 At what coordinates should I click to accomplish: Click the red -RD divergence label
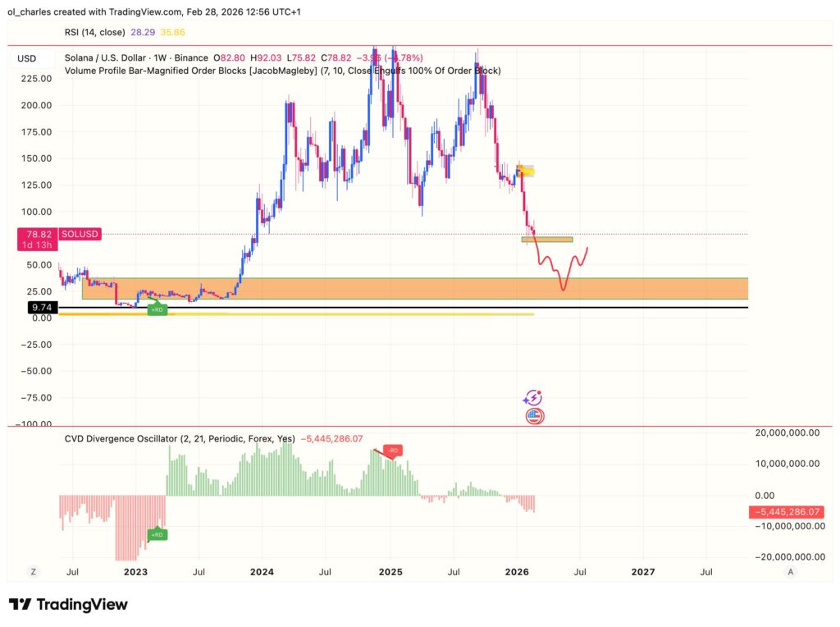tap(392, 451)
